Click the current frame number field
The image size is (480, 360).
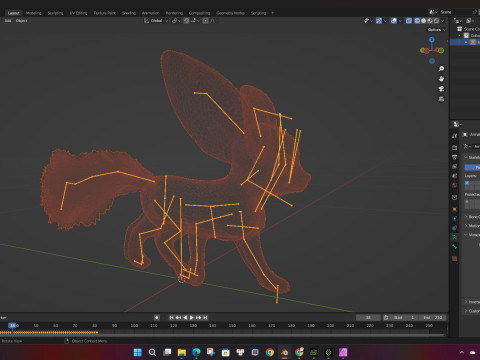[368, 317]
